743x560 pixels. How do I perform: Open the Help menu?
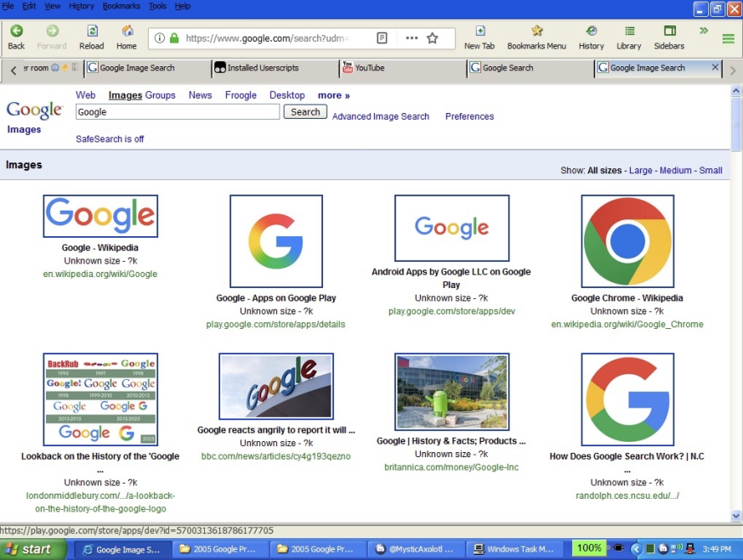(183, 6)
